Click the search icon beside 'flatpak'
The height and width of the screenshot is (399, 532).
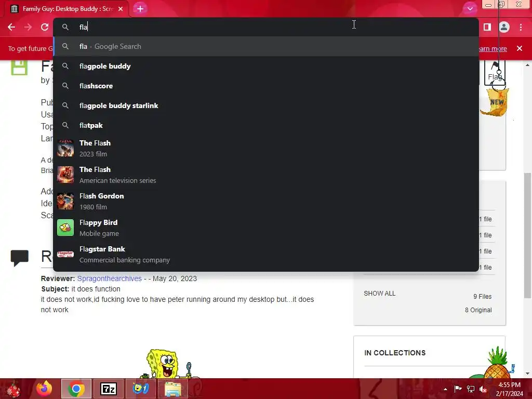pos(65,125)
